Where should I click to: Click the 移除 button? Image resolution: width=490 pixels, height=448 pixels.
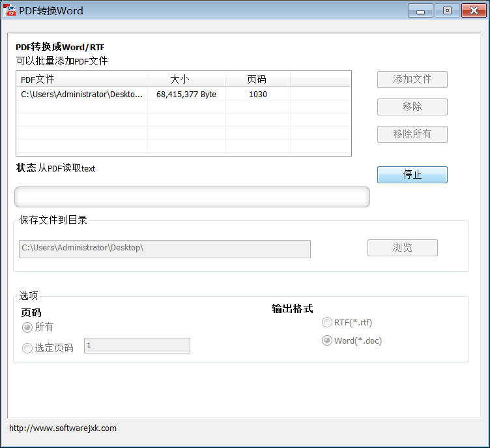click(412, 107)
